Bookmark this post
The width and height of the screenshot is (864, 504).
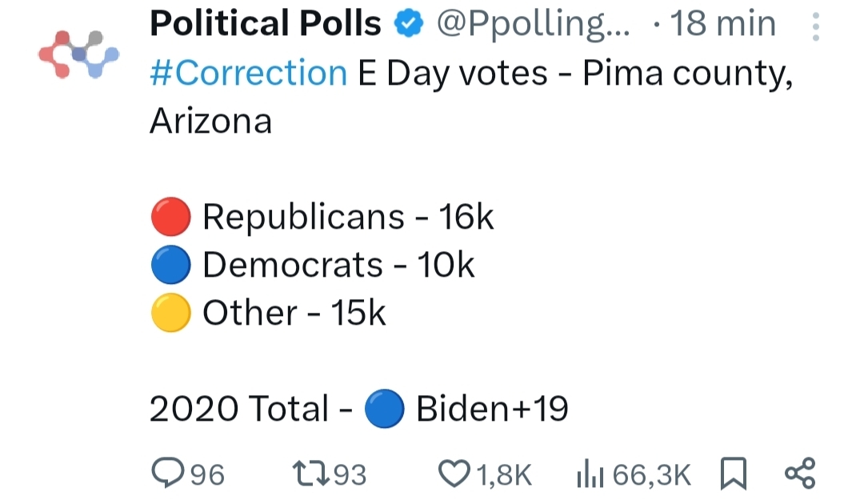(x=733, y=474)
